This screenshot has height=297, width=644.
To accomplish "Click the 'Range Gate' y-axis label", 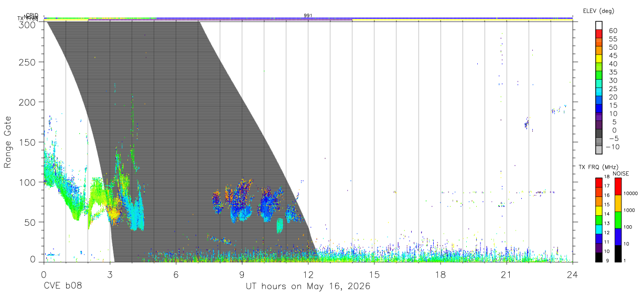I will point(8,141).
